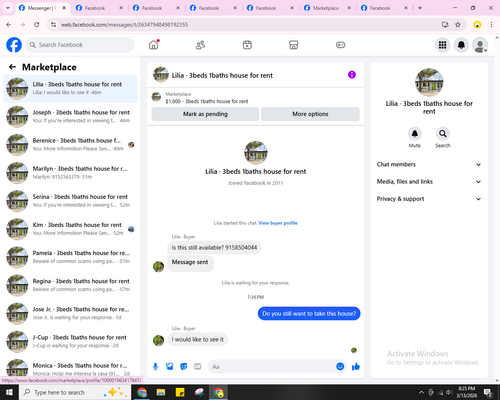Viewport: 500px width, 400px height.
Task: Switch to the Marketplace browser tab
Action: click(x=328, y=8)
